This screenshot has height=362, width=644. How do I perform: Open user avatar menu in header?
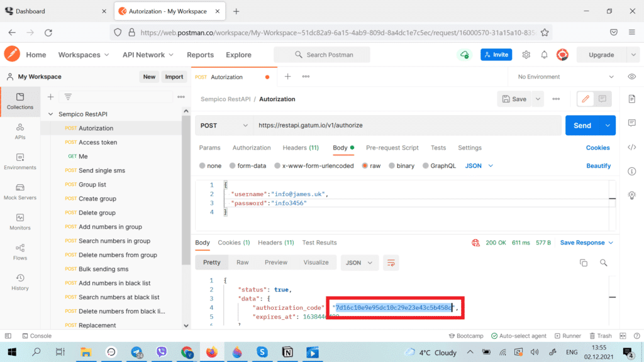pos(562,55)
